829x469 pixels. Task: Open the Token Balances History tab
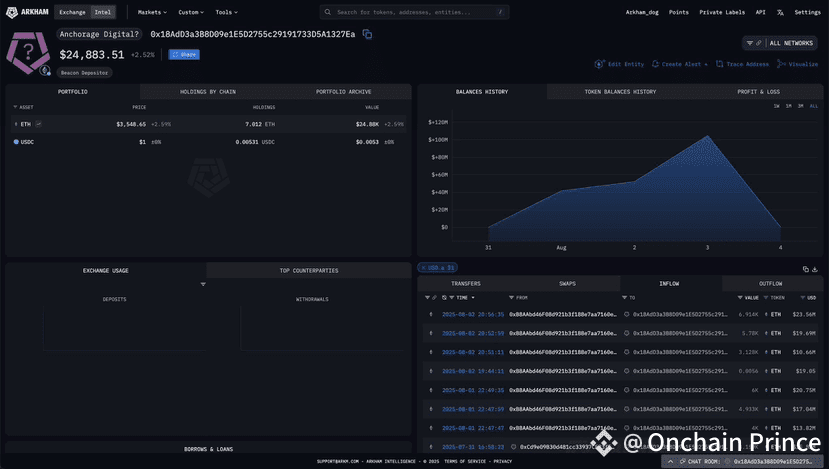click(620, 92)
